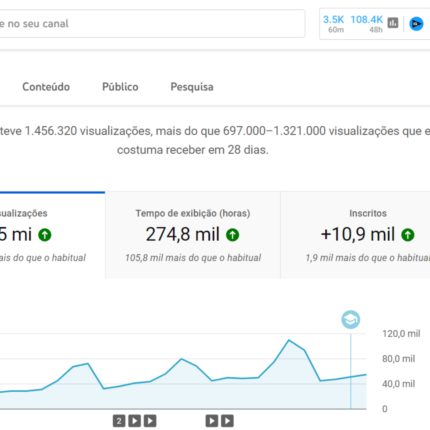Click the blue channel extension icon
Image resolution: width=430 pixels, height=430 pixels.
point(416,24)
